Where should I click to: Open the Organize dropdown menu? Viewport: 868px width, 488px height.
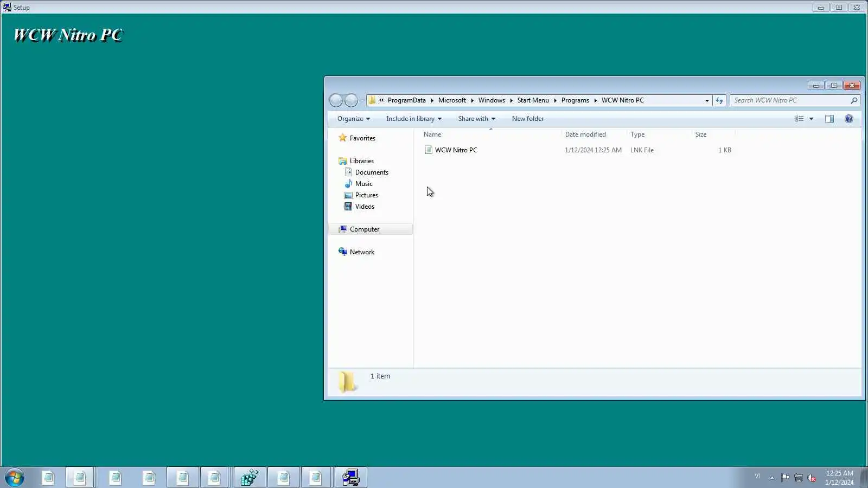click(x=354, y=119)
